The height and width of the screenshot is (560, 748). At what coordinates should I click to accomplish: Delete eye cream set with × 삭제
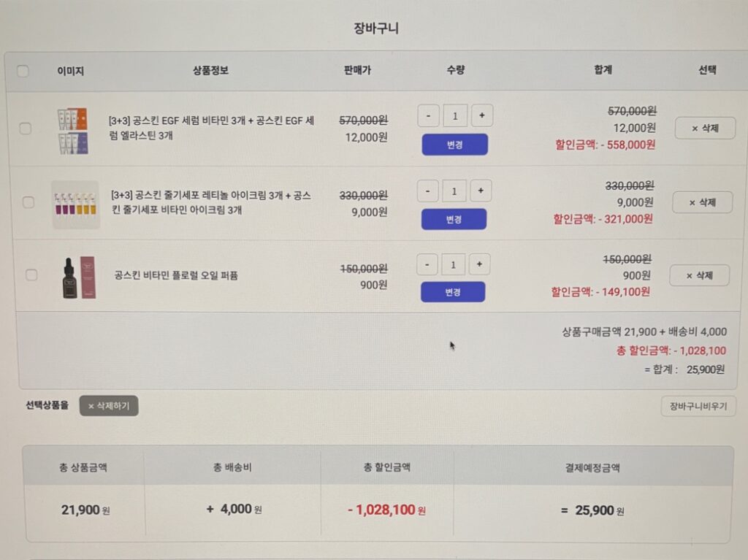[702, 202]
